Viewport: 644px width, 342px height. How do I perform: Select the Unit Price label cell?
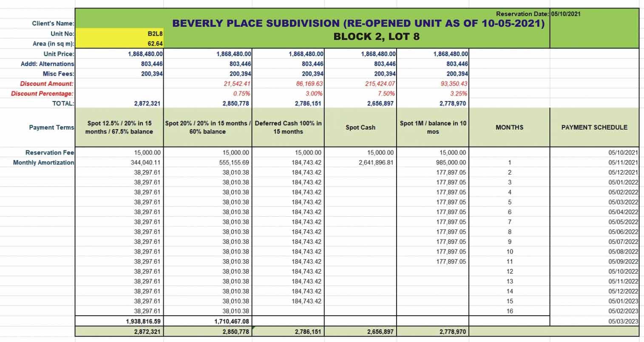point(59,54)
